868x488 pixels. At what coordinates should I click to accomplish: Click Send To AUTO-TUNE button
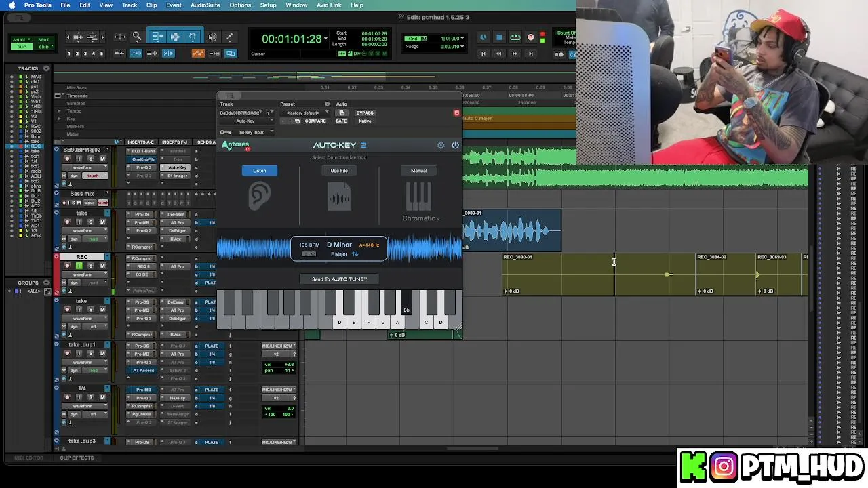point(339,279)
